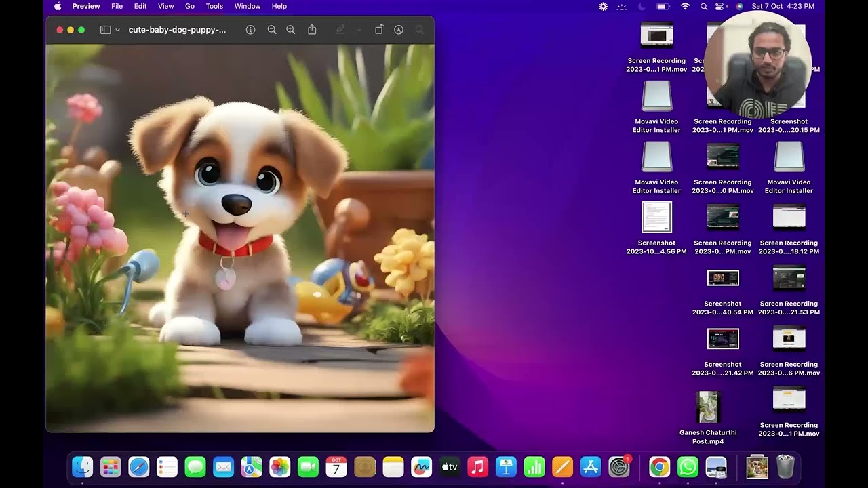Open the sidebar view options chevron
Image resolution: width=868 pixels, height=488 pixels.
point(118,30)
